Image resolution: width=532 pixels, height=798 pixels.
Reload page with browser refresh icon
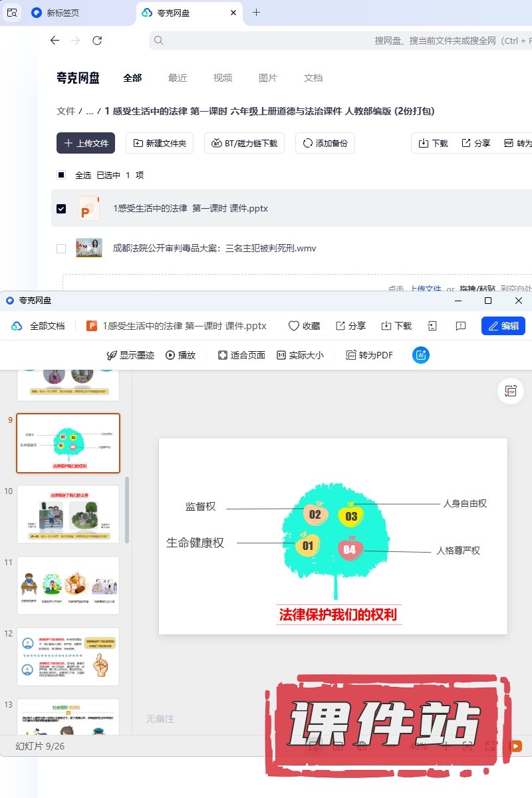point(97,41)
